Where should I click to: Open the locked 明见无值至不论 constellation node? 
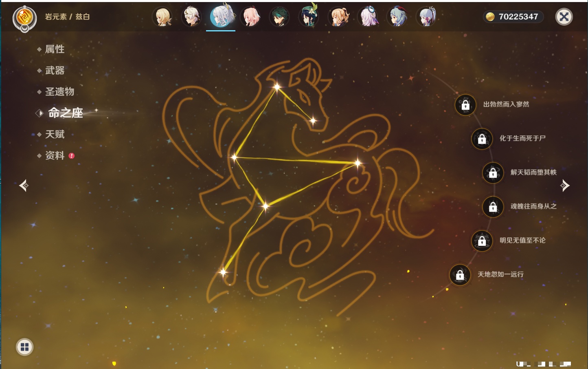tap(482, 241)
